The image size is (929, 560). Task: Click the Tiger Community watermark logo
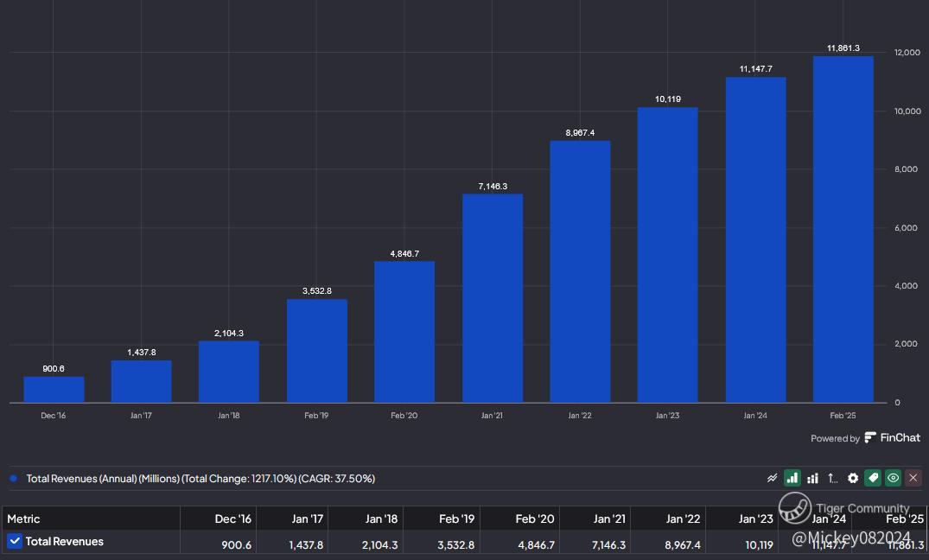794,508
